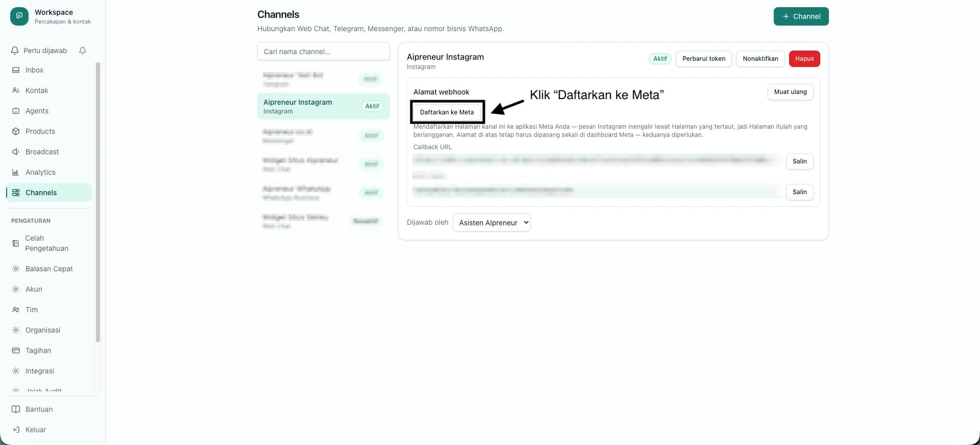Click the Bantuan book icon

click(x=16, y=409)
